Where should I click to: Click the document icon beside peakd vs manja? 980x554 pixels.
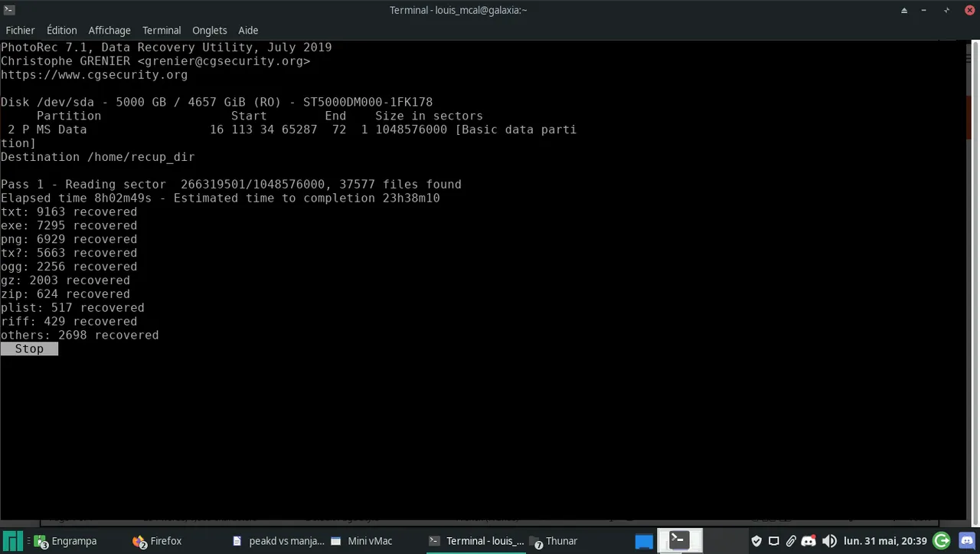click(x=237, y=541)
